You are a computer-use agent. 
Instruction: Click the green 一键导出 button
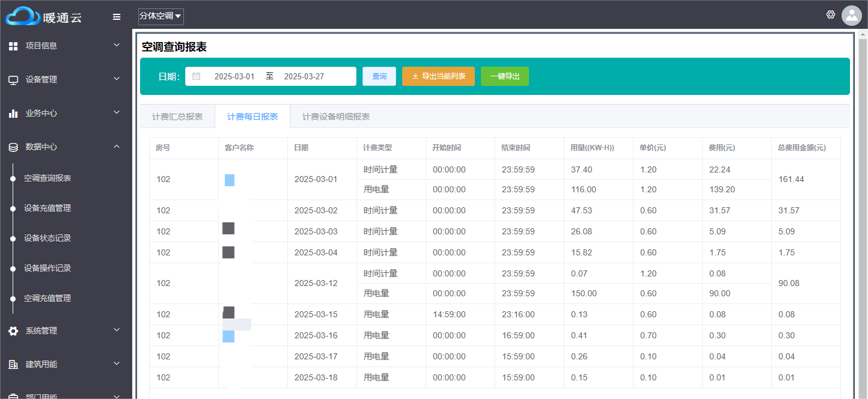[x=505, y=76]
